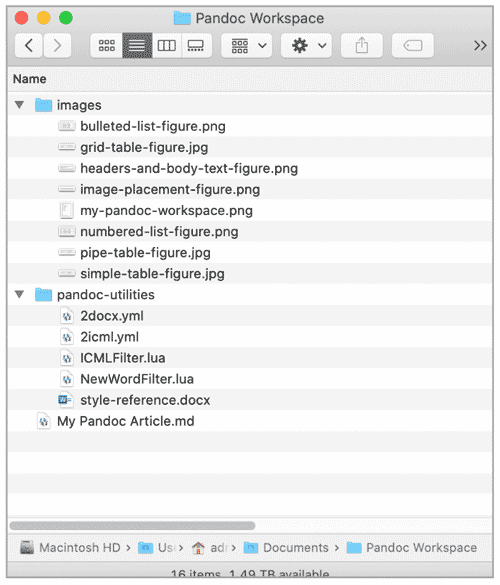
Task: Click the horizontal scrollbar thumb
Action: point(132,526)
